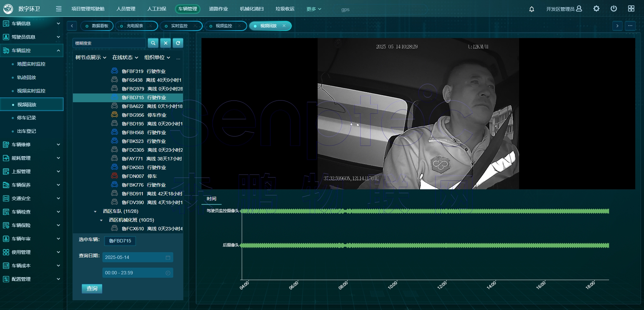
Task: Click the 驾驶员监控摄像头 timeline recording bar
Action: pos(425,211)
